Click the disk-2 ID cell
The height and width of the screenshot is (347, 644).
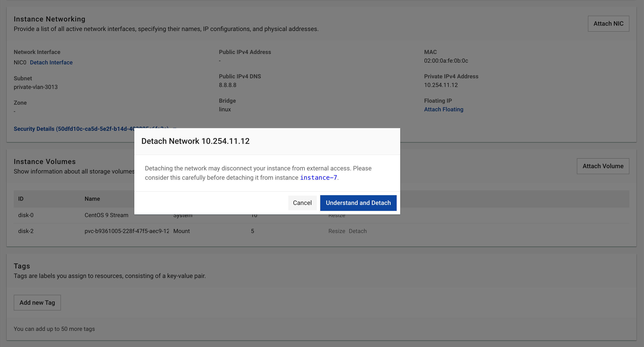[26, 231]
